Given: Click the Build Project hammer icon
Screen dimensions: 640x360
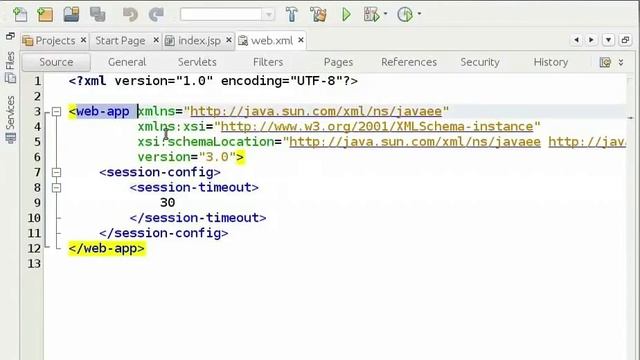Looking at the screenshot, I should [291, 14].
